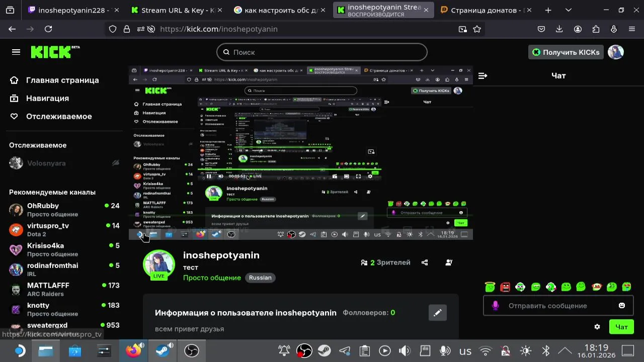Click the site lock icon
This screenshot has width=644, height=362.
[x=127, y=29]
